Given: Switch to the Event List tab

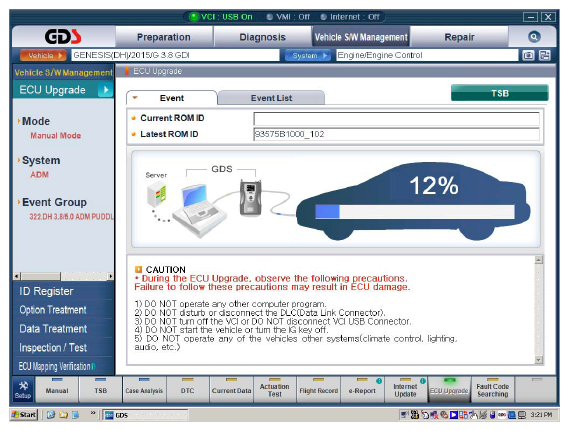Looking at the screenshot, I should (x=271, y=98).
